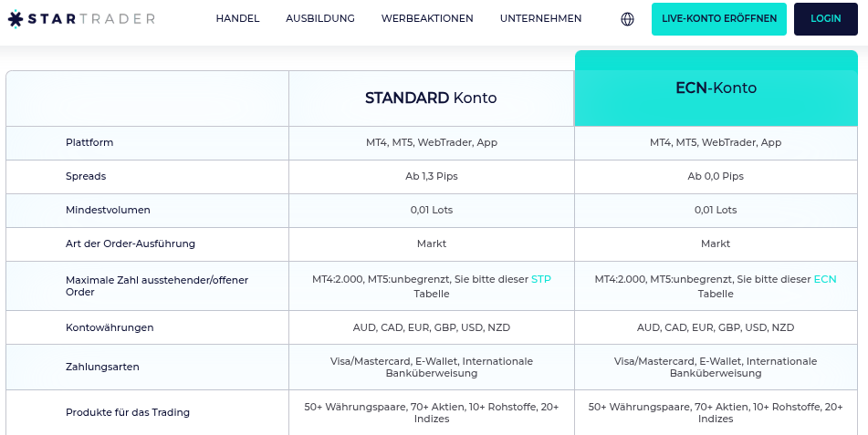Follow the STP table link
Viewport: 868px width, 435px height.
(x=541, y=279)
